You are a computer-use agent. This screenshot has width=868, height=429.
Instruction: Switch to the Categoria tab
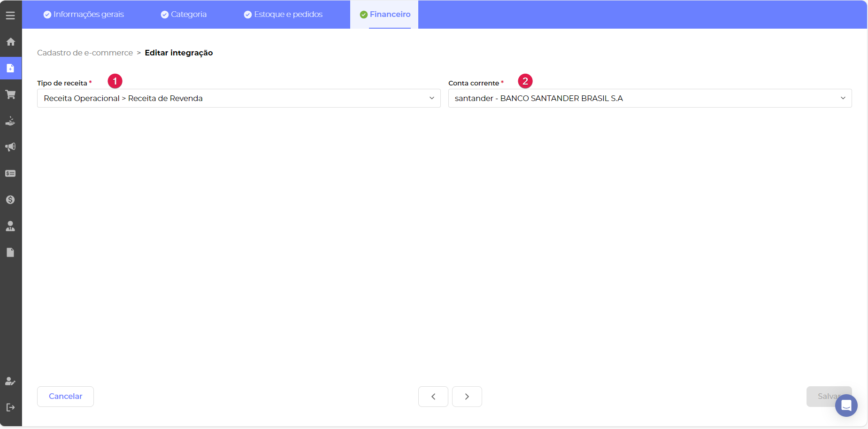(x=184, y=15)
